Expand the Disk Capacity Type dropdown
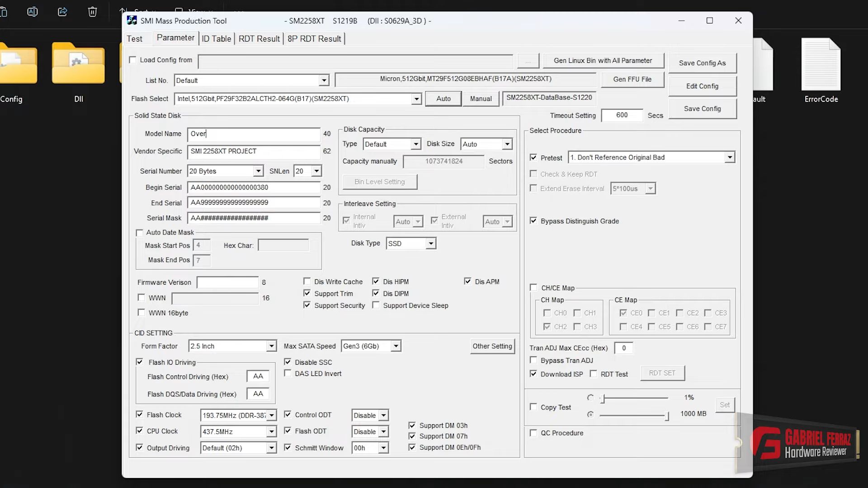Viewport: 868px width, 488px height. pyautogui.click(x=416, y=144)
